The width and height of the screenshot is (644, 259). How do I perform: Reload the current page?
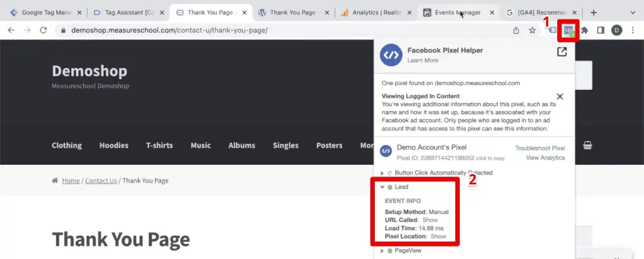coord(43,30)
